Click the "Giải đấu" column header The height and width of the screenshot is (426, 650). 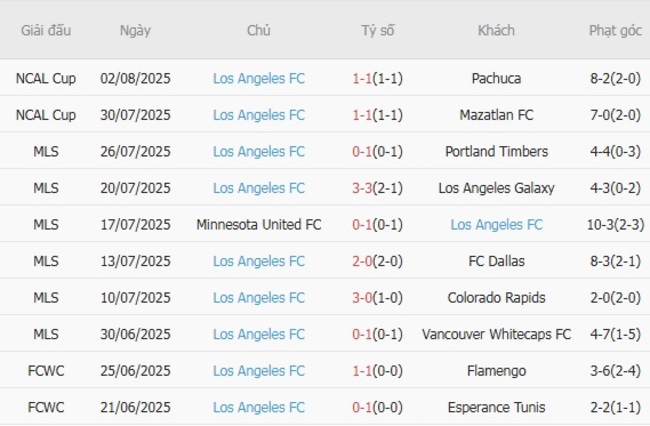pyautogui.click(x=46, y=30)
